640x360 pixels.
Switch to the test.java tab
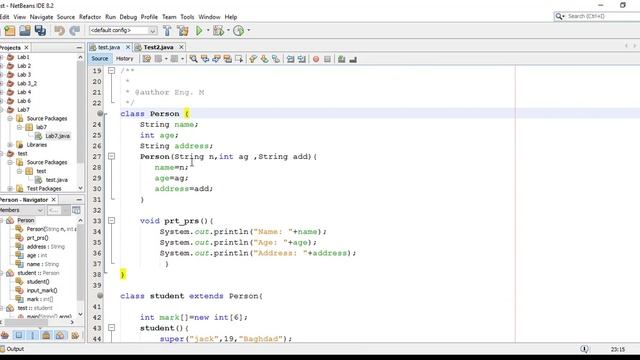(x=109, y=47)
